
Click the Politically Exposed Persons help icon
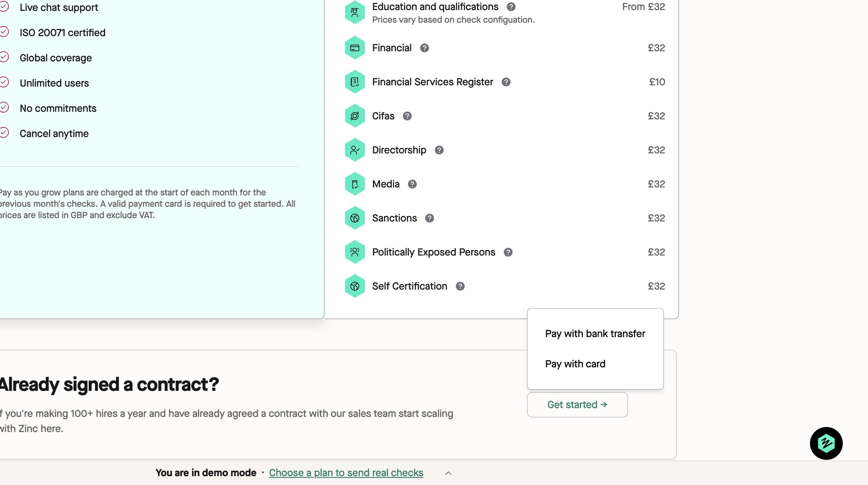tap(508, 252)
